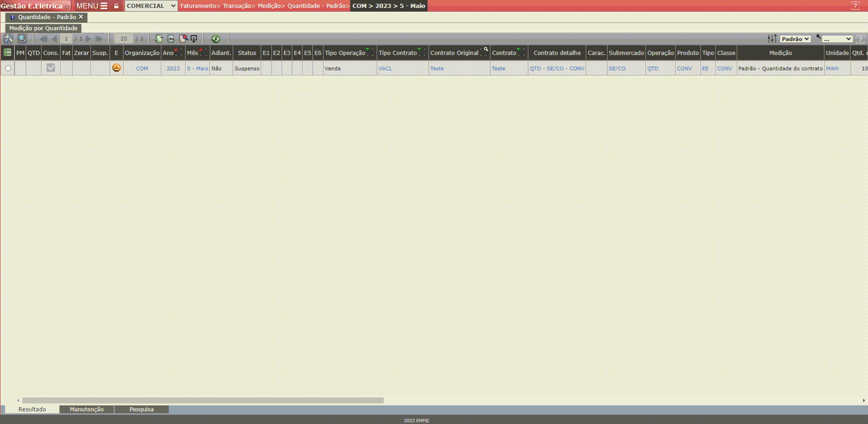Click the magnifying glass search icon in toolbar
The width and height of the screenshot is (868, 424).
pos(22,39)
